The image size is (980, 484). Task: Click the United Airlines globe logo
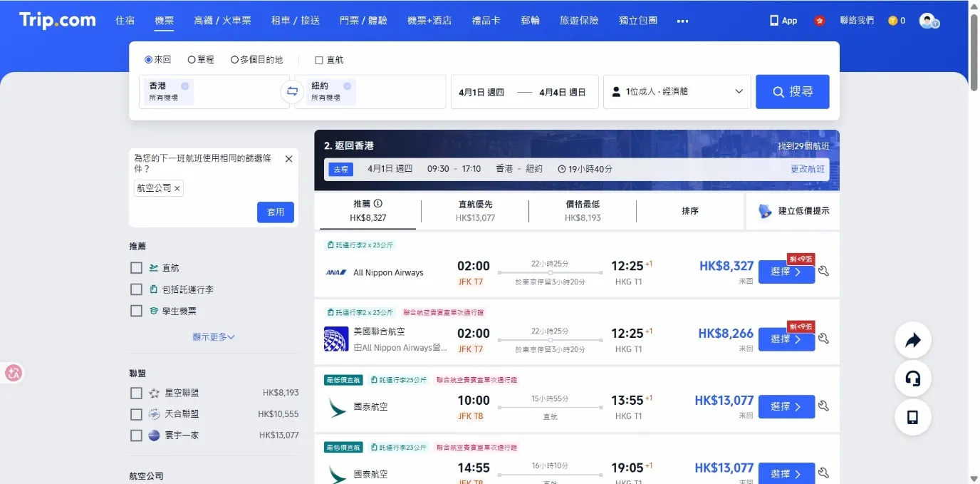336,339
